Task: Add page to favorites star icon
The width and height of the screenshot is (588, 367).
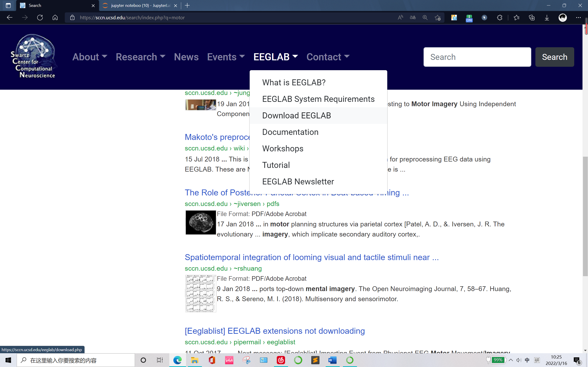Action: pyautogui.click(x=438, y=17)
